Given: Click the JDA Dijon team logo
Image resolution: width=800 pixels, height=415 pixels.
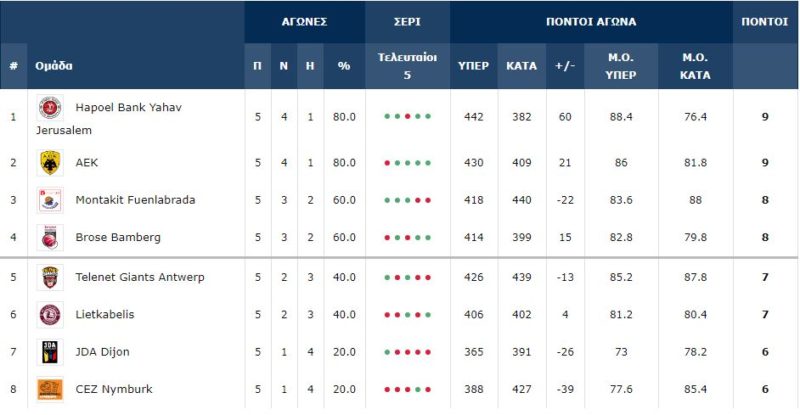Looking at the screenshot, I should [x=50, y=352].
